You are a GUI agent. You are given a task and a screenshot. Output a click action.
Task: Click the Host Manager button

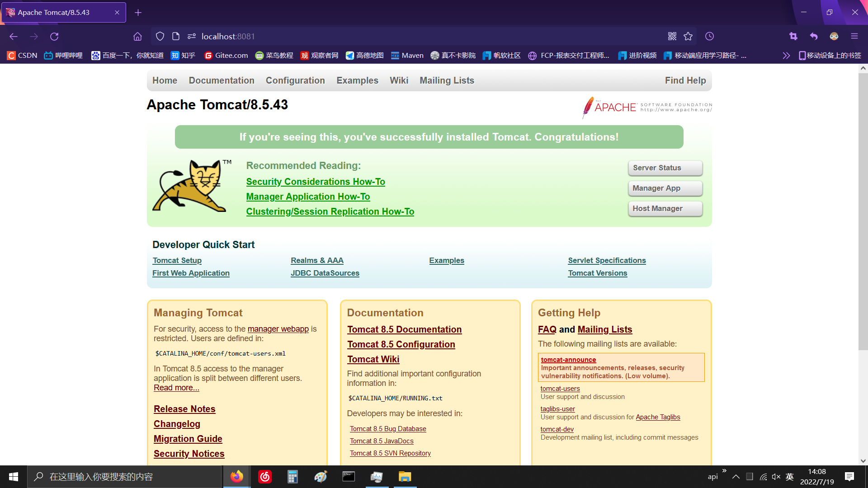point(665,208)
